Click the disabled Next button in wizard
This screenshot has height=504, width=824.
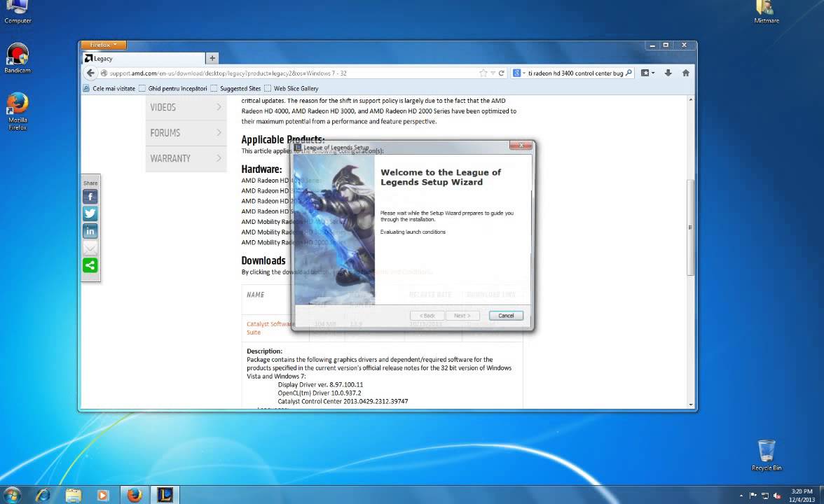tap(462, 316)
